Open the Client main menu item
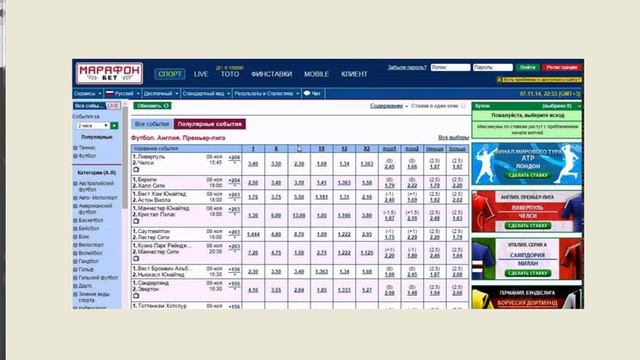The width and height of the screenshot is (640, 360). tap(354, 74)
